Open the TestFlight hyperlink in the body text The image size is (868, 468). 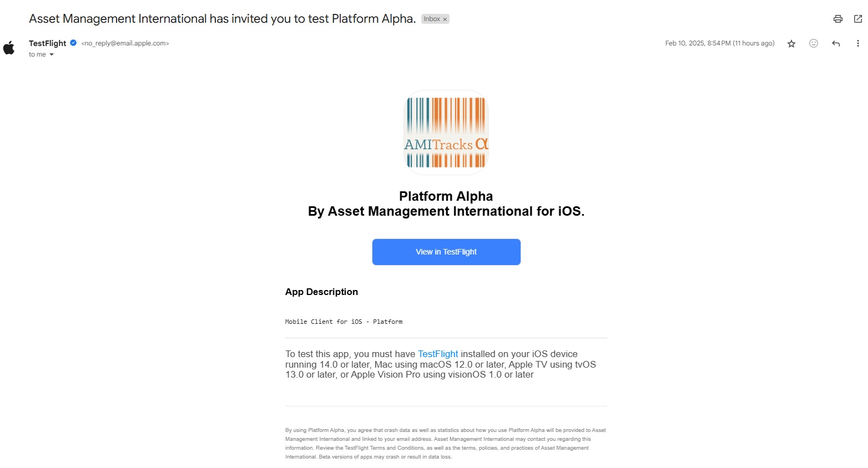coord(437,354)
